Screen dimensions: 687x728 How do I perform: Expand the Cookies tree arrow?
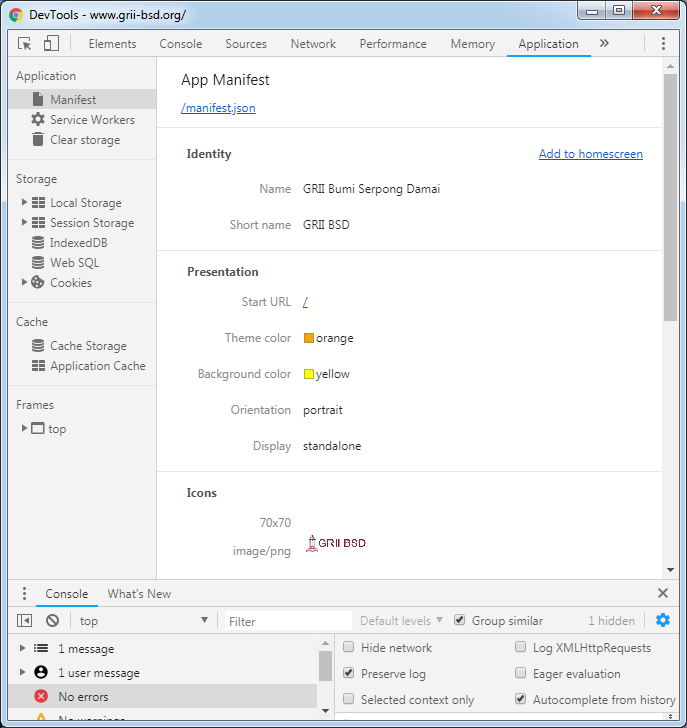(24, 282)
